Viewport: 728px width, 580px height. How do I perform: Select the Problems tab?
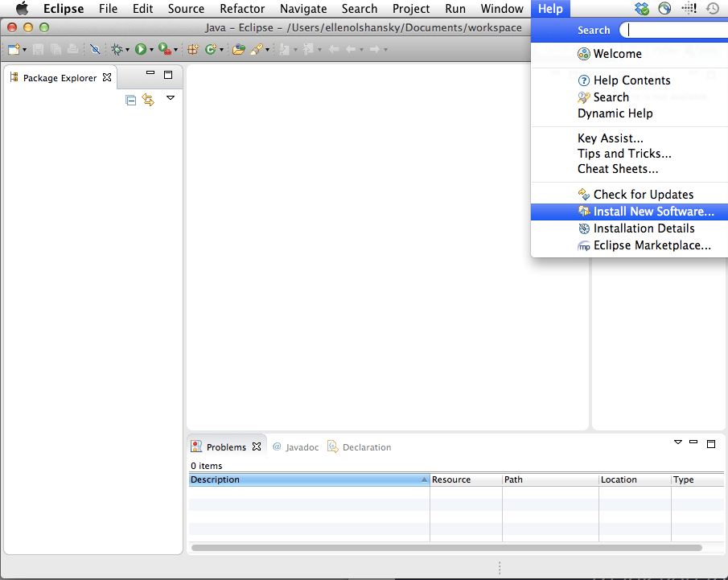(x=226, y=447)
